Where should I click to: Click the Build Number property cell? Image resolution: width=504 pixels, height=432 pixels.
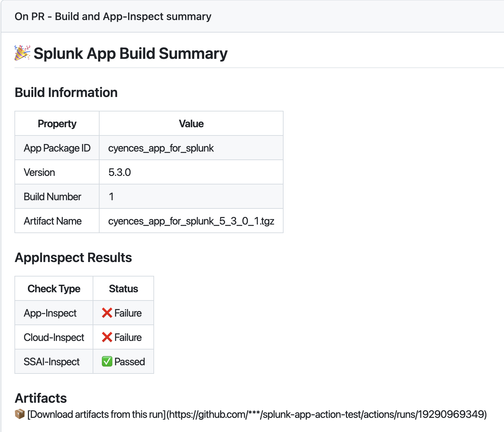coord(57,197)
